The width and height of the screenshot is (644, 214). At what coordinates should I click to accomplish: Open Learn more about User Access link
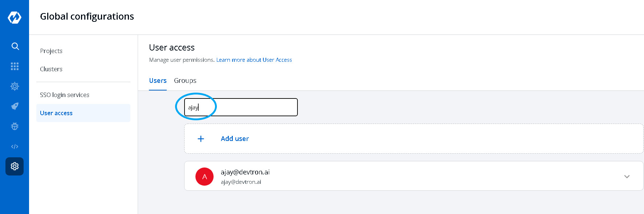tap(254, 60)
